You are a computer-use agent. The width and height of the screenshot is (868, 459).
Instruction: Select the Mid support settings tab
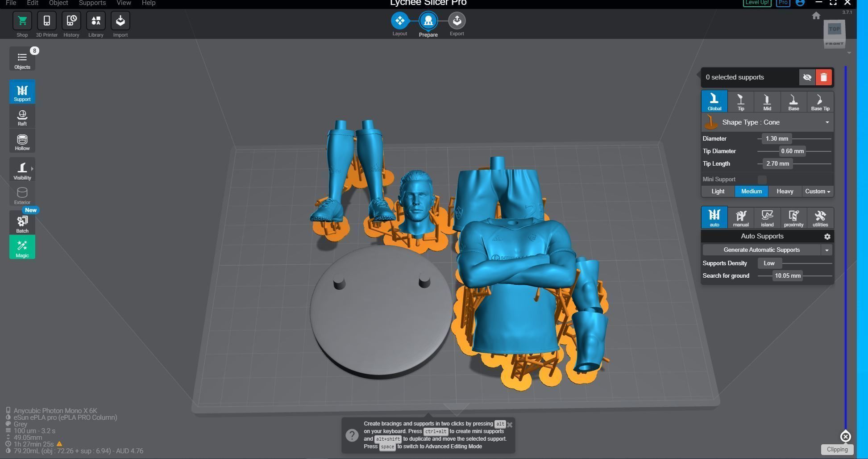767,101
